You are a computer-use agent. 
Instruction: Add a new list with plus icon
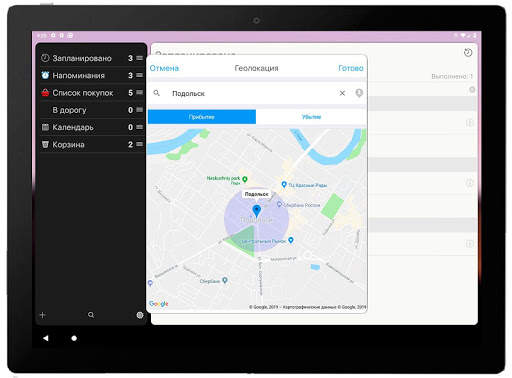[x=43, y=315]
